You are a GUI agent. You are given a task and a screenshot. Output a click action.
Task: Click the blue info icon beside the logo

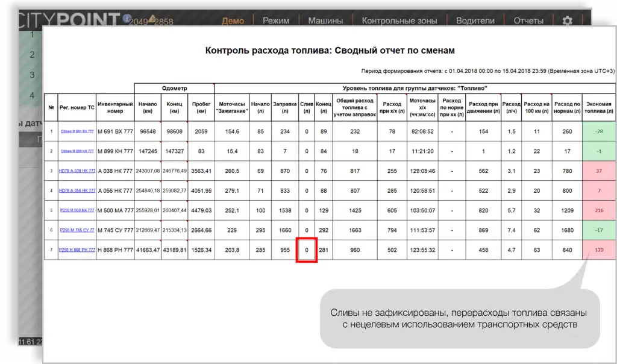click(x=127, y=19)
